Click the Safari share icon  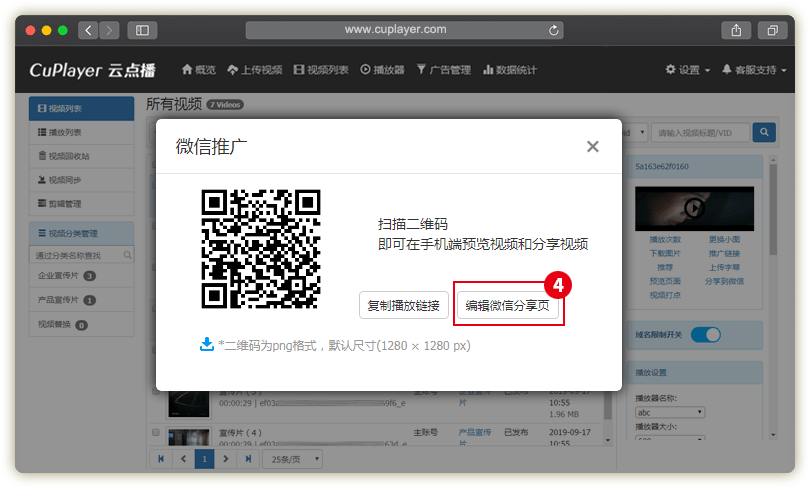735,30
